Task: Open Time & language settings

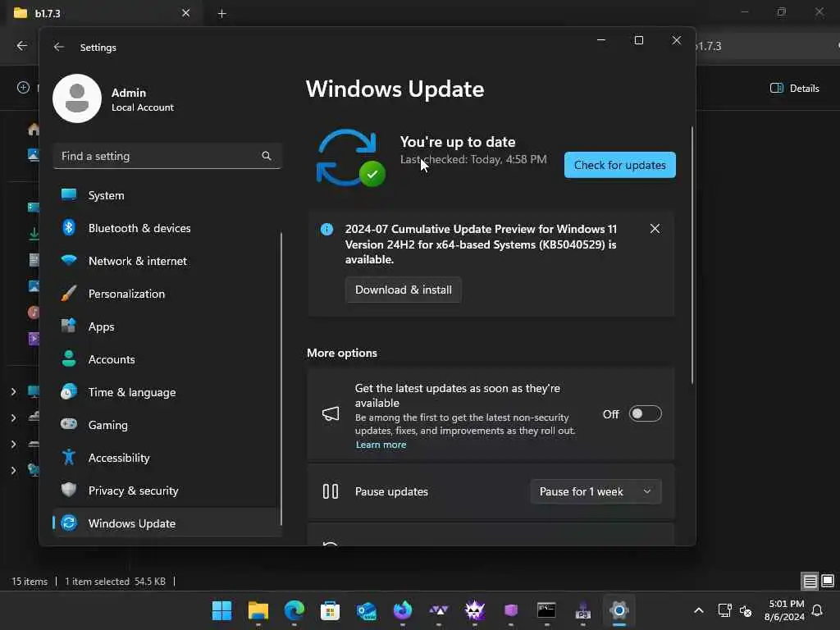Action: [167, 392]
